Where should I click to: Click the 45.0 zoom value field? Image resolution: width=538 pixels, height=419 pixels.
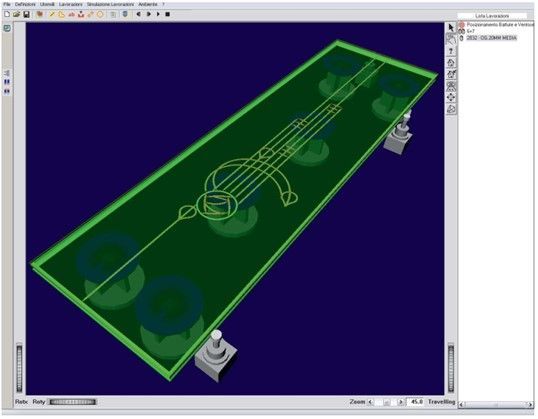415,402
